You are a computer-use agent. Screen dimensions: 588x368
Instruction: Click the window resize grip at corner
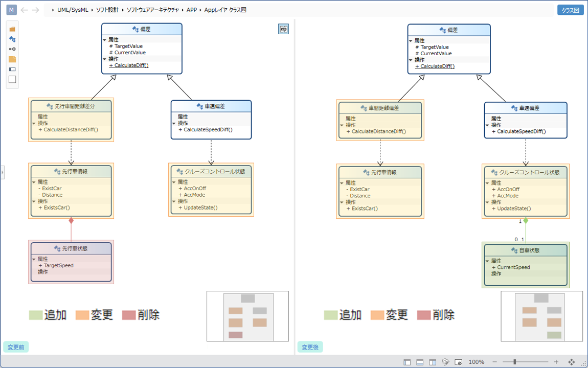point(583,363)
